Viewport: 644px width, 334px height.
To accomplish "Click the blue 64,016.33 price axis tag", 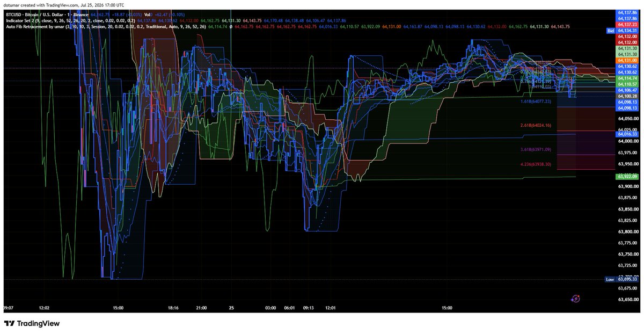I will [x=627, y=134].
